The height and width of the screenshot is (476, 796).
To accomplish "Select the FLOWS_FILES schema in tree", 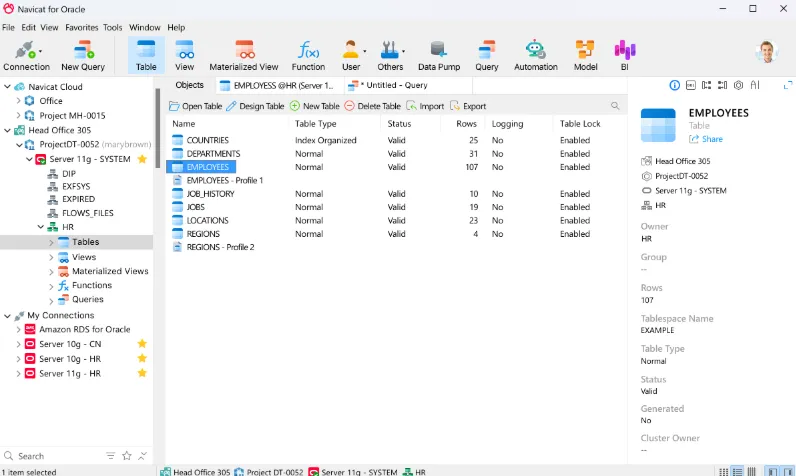I will (x=80, y=213).
